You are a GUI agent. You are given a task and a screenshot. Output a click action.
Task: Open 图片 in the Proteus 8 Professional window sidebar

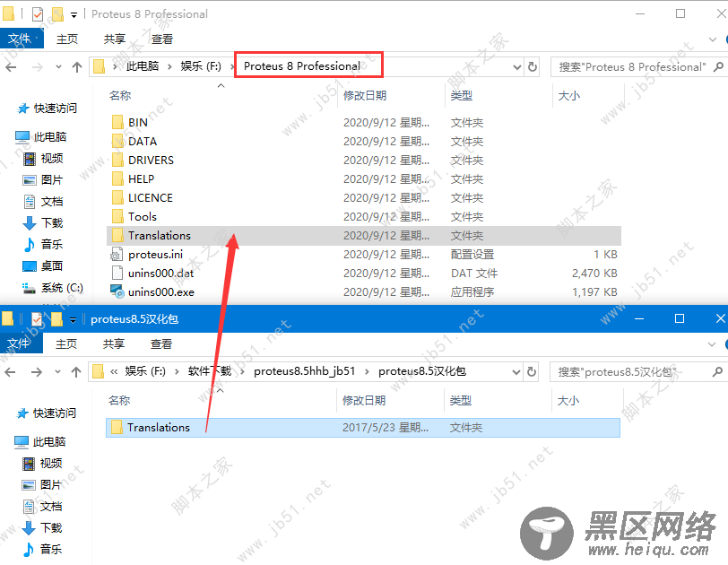pos(43,179)
